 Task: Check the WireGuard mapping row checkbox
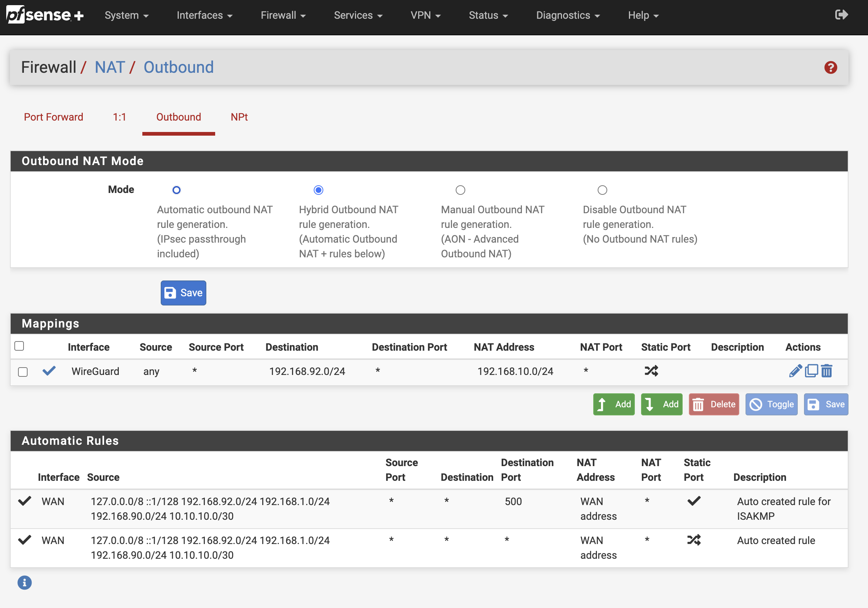coord(23,372)
